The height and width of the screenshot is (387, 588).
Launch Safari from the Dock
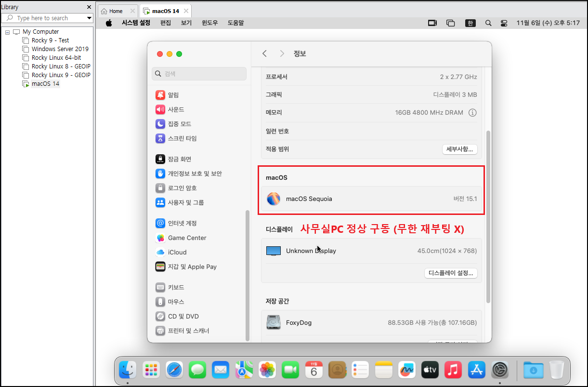pos(174,370)
